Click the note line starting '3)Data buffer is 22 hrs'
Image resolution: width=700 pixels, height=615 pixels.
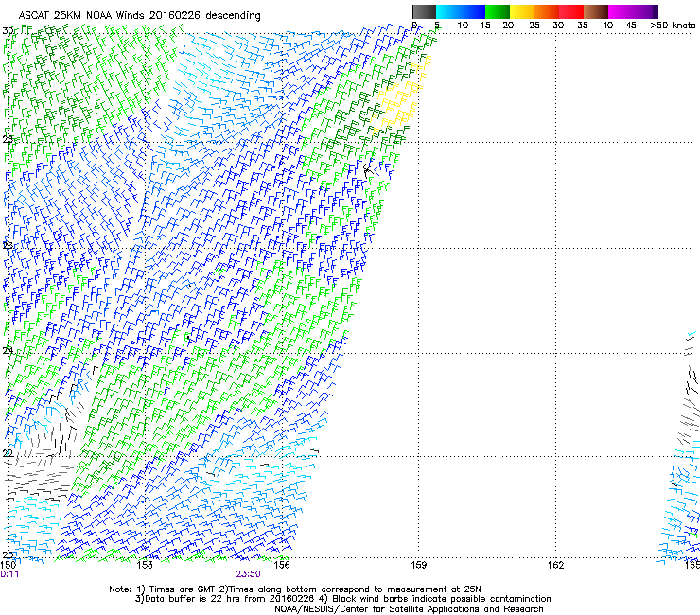[342, 599]
